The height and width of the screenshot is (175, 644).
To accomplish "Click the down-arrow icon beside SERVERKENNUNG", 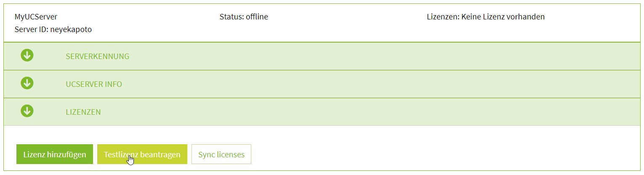I will pos(27,55).
